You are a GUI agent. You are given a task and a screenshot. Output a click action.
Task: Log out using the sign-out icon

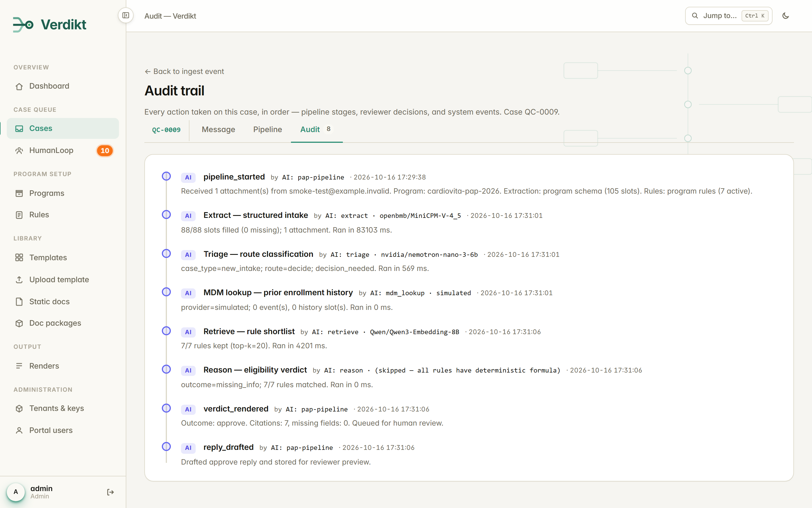[111, 492]
